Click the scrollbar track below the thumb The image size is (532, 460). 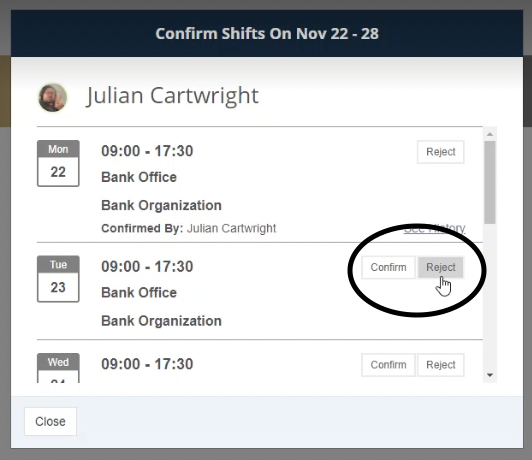pyautogui.click(x=490, y=297)
